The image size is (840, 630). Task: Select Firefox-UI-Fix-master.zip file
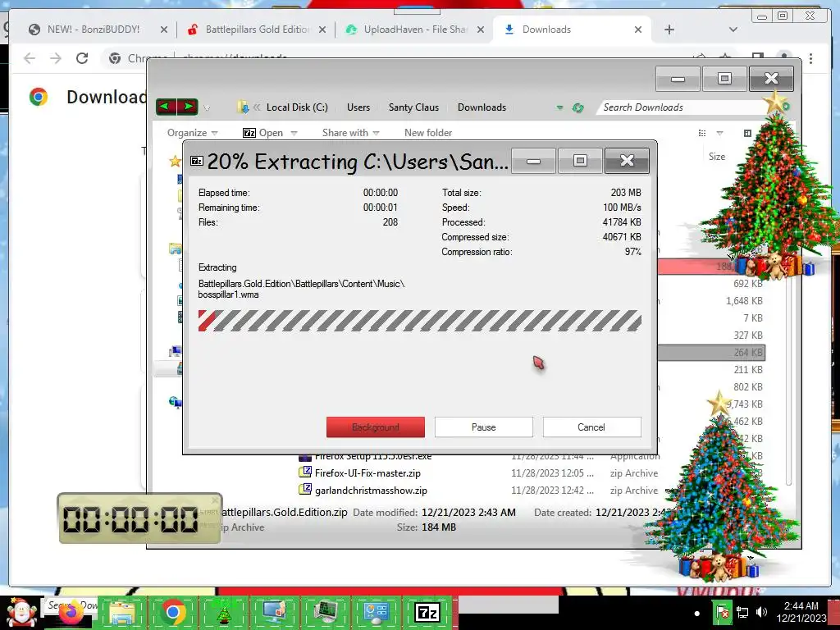(x=367, y=473)
